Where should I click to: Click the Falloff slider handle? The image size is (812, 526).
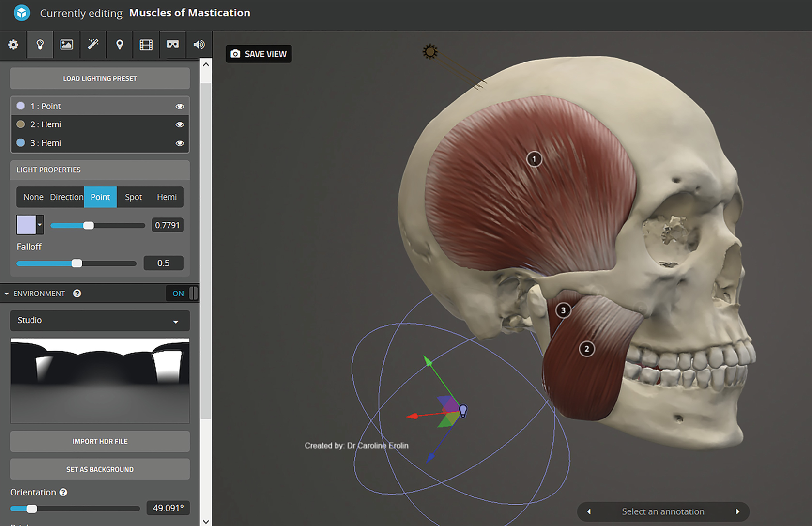(77, 263)
